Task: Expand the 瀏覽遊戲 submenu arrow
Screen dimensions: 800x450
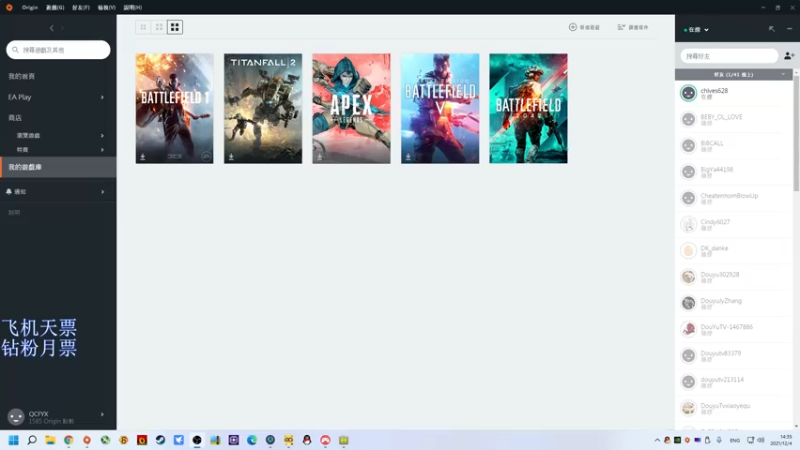Action: pos(102,136)
